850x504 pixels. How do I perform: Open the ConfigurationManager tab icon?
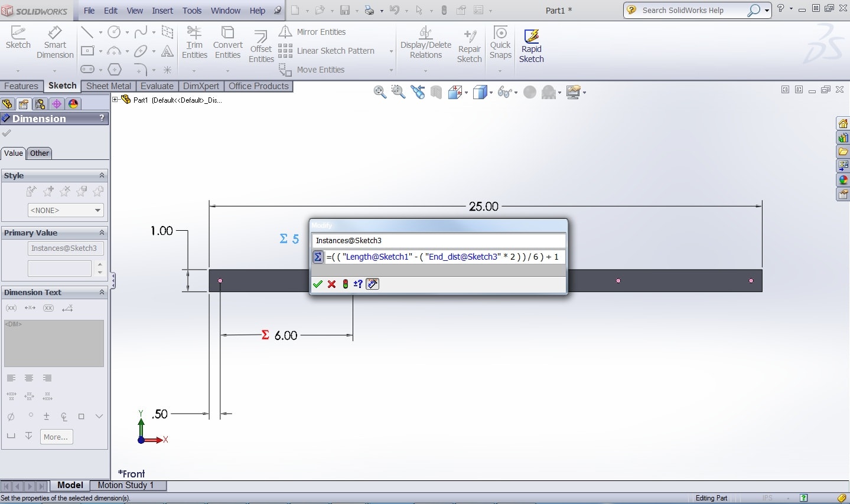click(40, 104)
